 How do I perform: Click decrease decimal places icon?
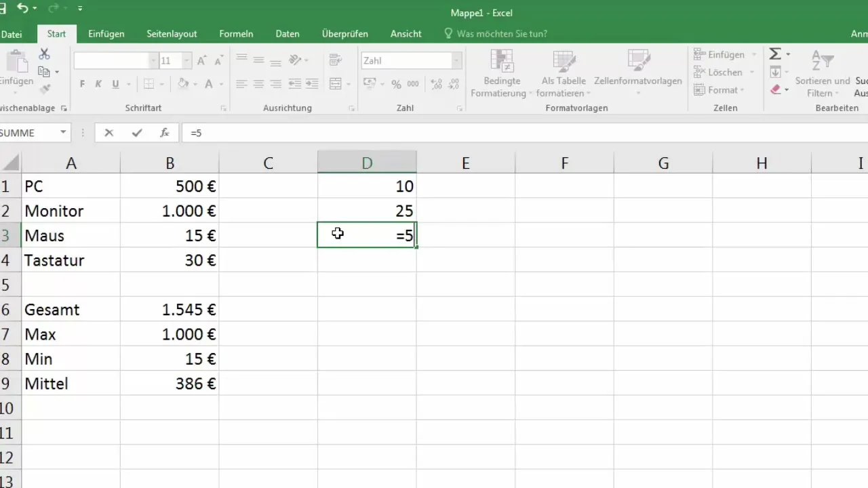[x=453, y=84]
